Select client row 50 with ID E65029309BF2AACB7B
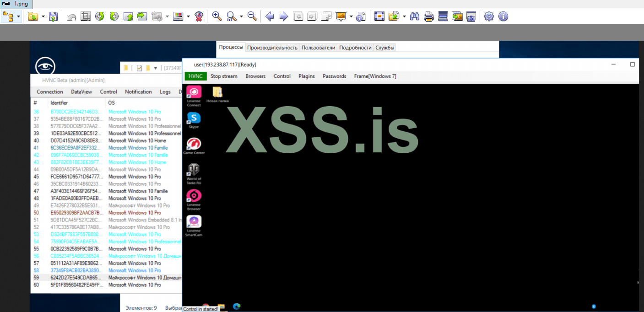 point(106,213)
